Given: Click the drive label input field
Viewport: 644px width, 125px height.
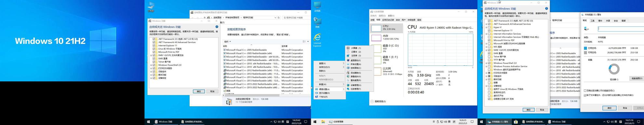Looking at the screenshot, I should [x=621, y=29].
